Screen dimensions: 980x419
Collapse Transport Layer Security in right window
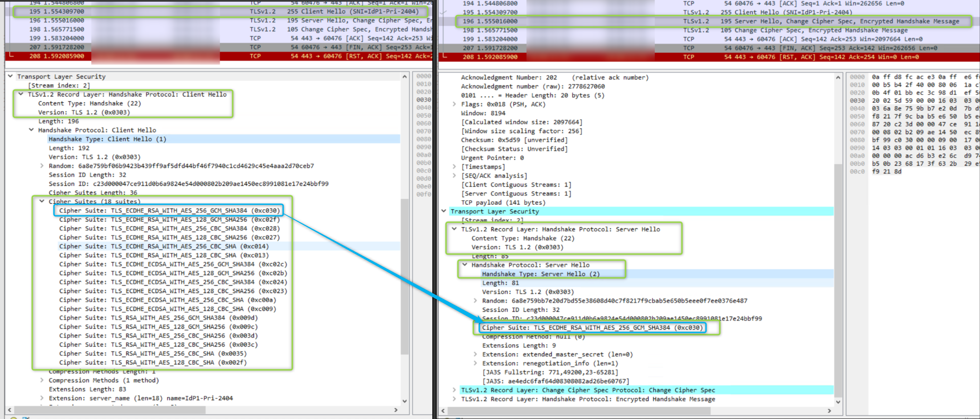(444, 211)
